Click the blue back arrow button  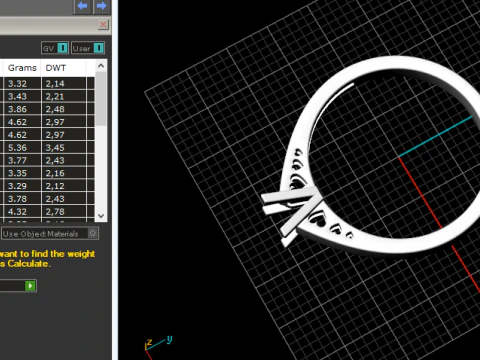pyautogui.click(x=82, y=6)
